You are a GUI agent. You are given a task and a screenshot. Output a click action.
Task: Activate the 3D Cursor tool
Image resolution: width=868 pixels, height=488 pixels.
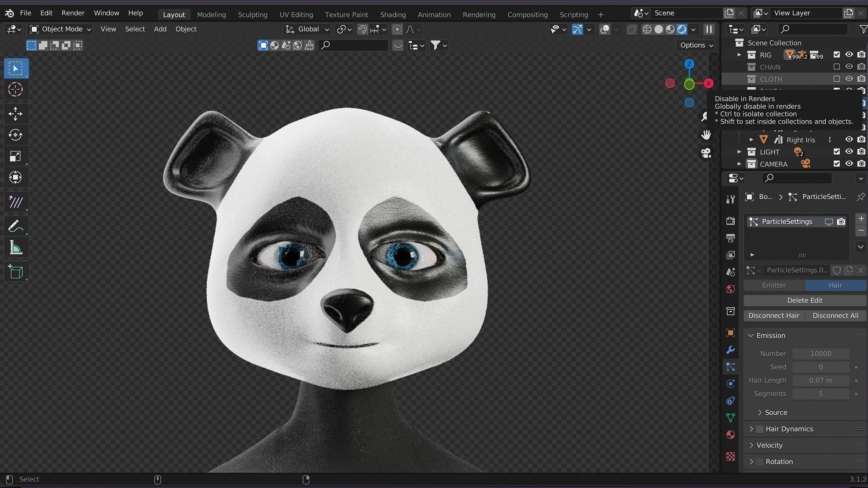pyautogui.click(x=16, y=90)
